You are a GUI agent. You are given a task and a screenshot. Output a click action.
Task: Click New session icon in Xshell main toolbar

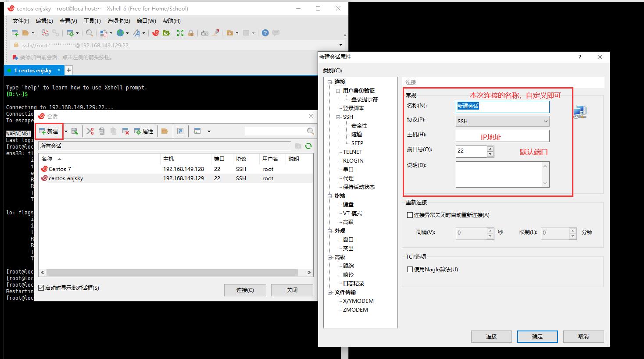pyautogui.click(x=15, y=33)
